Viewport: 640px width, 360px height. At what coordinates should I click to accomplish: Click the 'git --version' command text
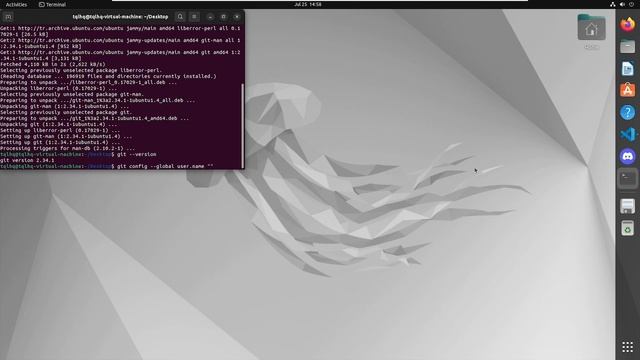136,154
